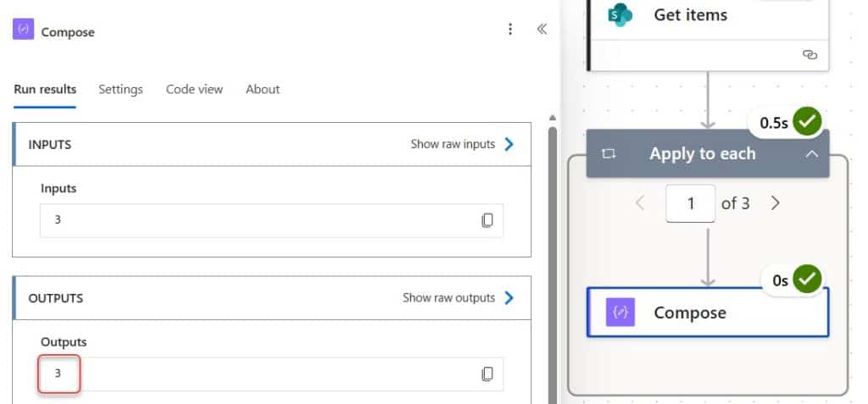Go to the previous loop iteration
Image resolution: width=868 pixels, height=404 pixels.
point(640,203)
